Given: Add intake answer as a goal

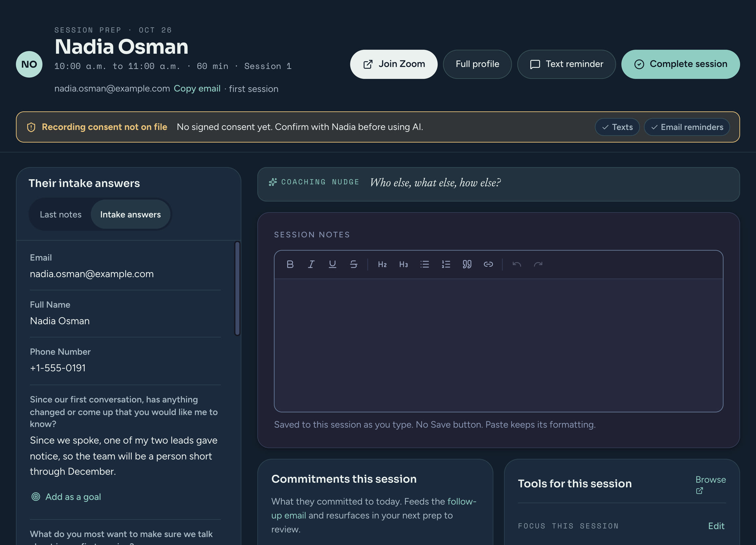Looking at the screenshot, I should point(66,497).
